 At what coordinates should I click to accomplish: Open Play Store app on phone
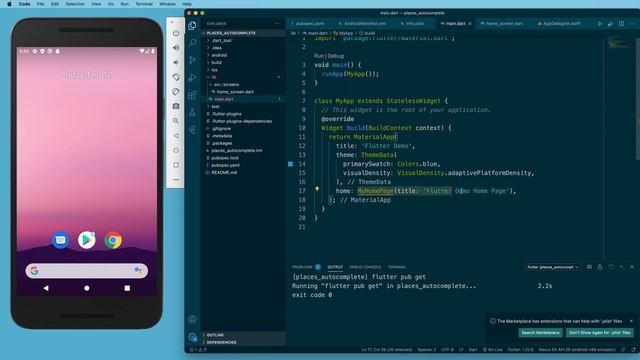coord(87,240)
